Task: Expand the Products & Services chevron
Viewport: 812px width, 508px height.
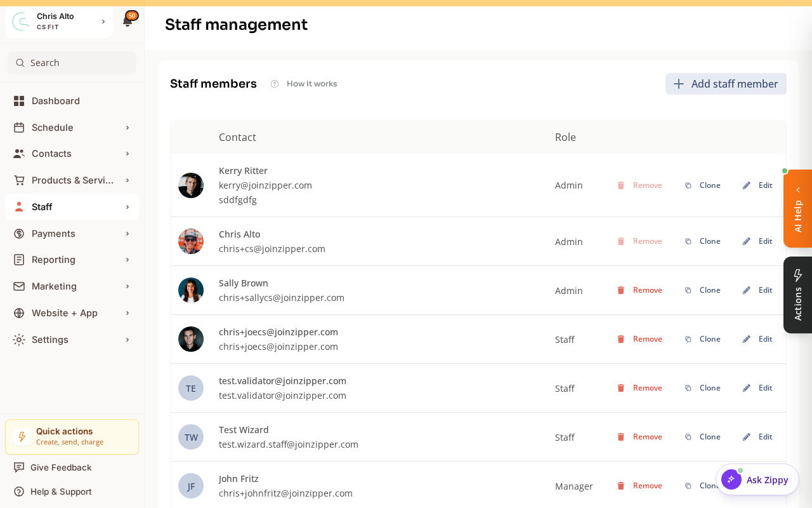Action: click(x=128, y=180)
